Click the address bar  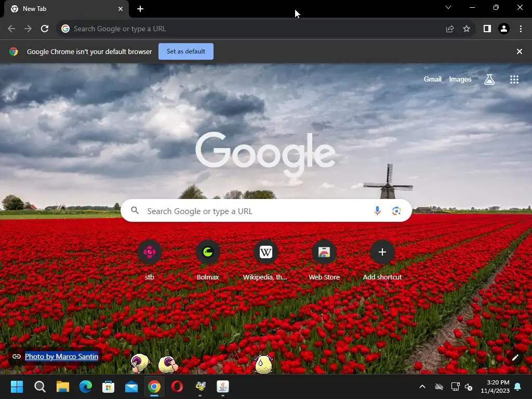click(x=251, y=29)
